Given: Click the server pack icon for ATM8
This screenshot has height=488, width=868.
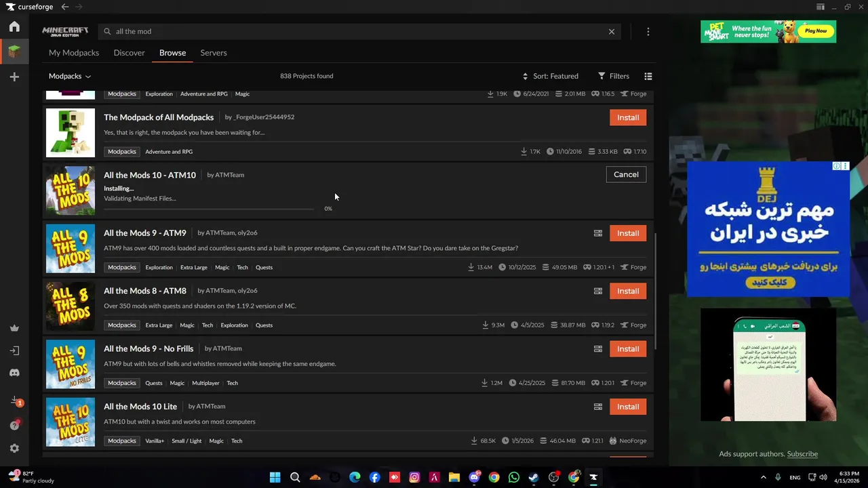Looking at the screenshot, I should tap(598, 291).
